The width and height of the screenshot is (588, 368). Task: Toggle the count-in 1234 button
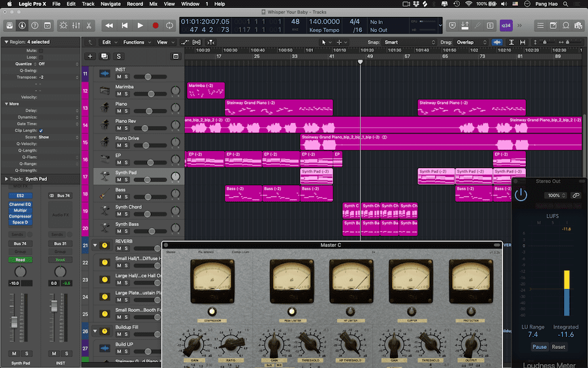506,25
